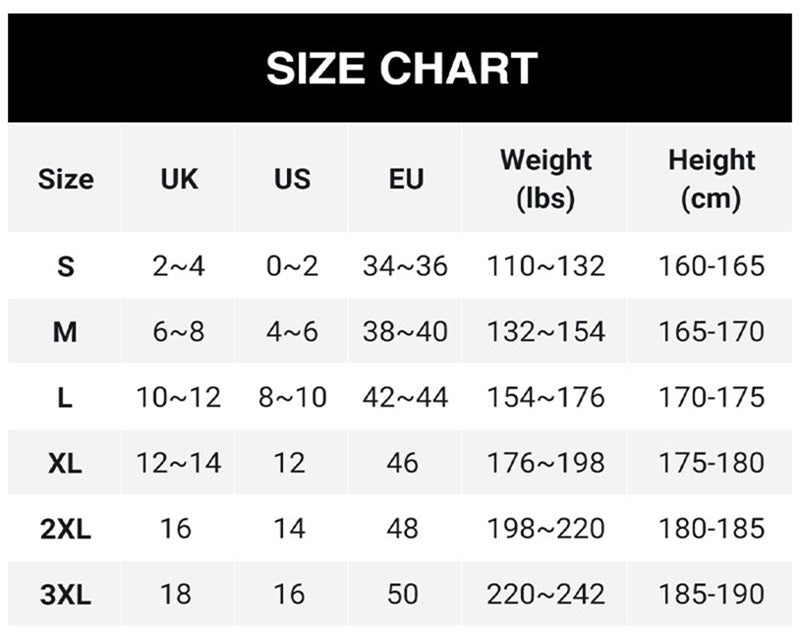Click the S size row label
This screenshot has width=800, height=632.
tap(65, 266)
